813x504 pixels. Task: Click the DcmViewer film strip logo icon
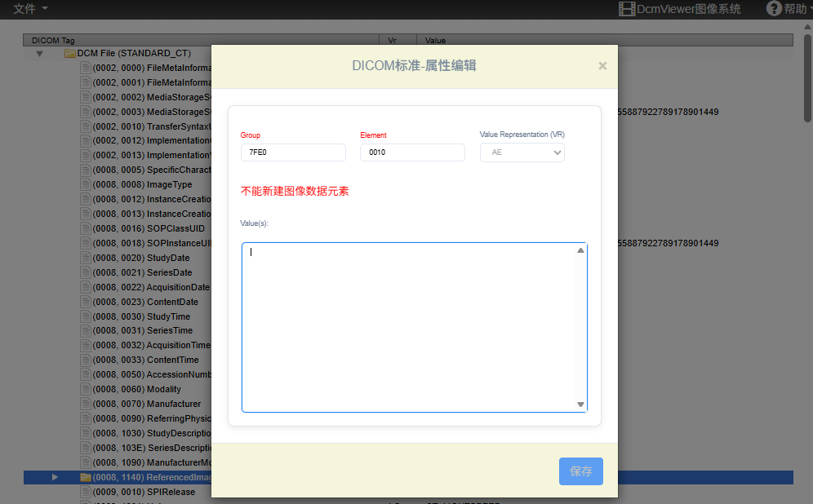click(626, 9)
